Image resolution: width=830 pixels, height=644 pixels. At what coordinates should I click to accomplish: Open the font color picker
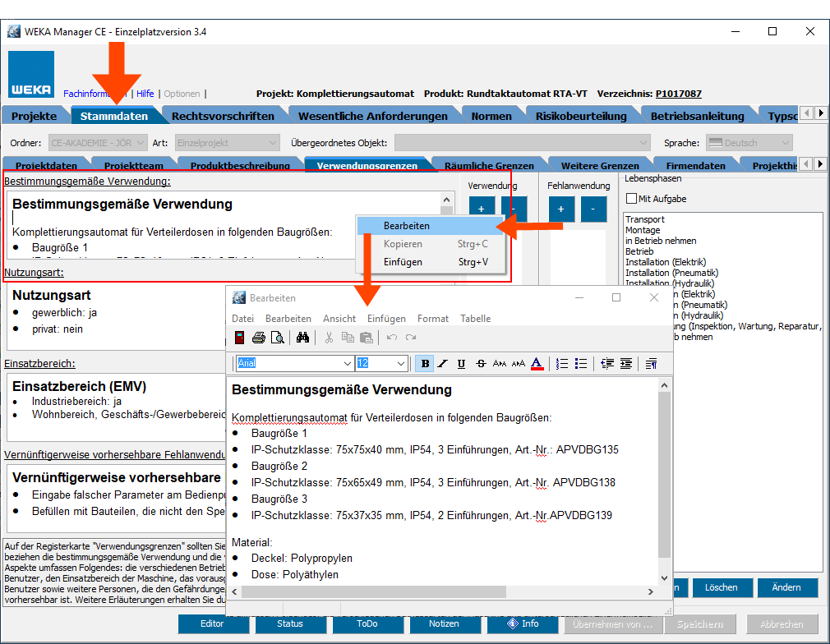pyautogui.click(x=537, y=364)
